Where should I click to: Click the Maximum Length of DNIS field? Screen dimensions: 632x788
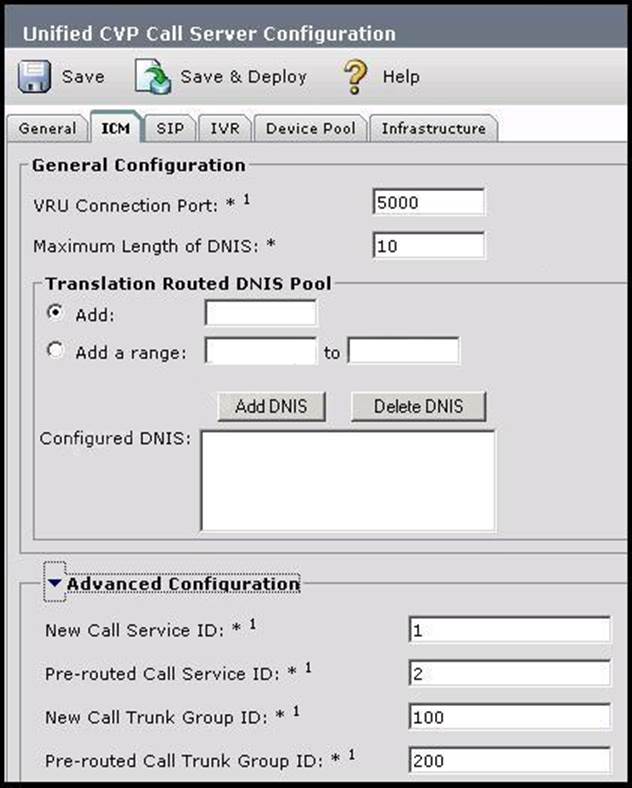point(428,245)
